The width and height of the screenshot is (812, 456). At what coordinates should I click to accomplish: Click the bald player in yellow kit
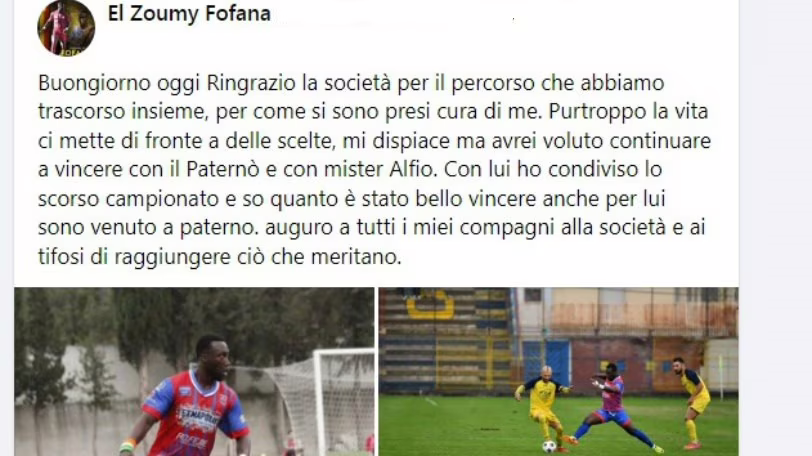point(544,406)
